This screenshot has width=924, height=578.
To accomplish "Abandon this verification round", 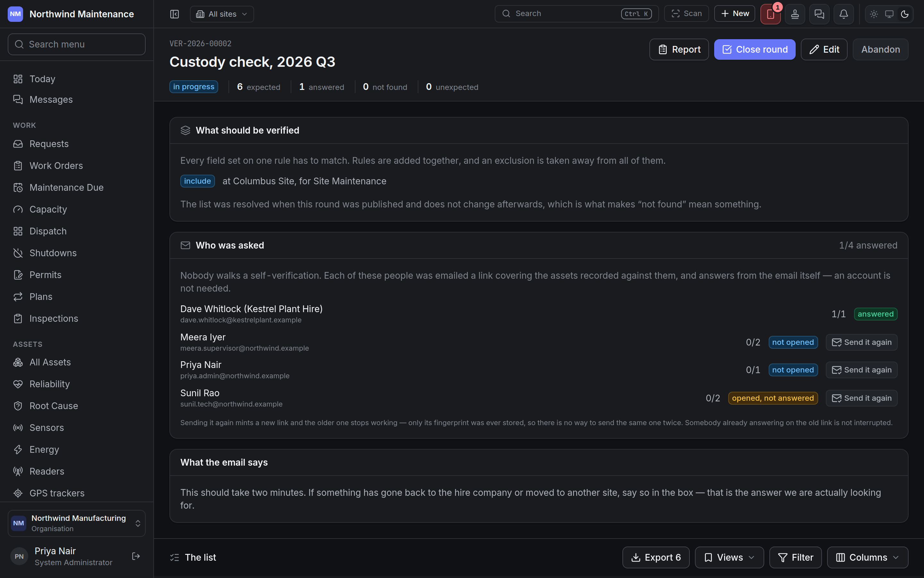I will (880, 49).
